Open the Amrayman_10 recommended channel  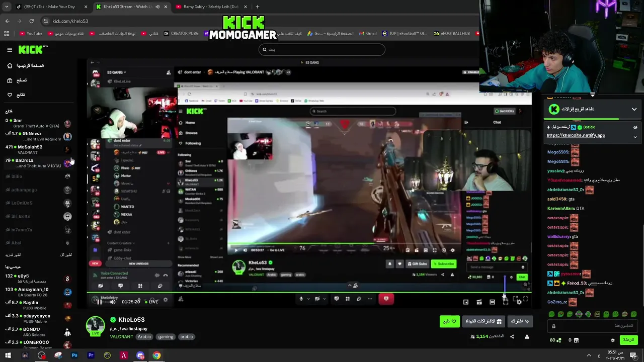pyautogui.click(x=38, y=292)
